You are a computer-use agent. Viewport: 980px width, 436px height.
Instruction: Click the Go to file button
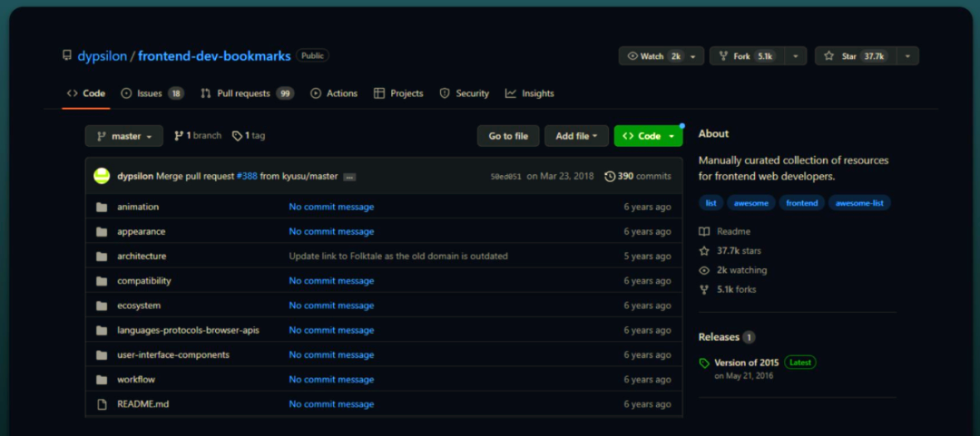point(508,136)
